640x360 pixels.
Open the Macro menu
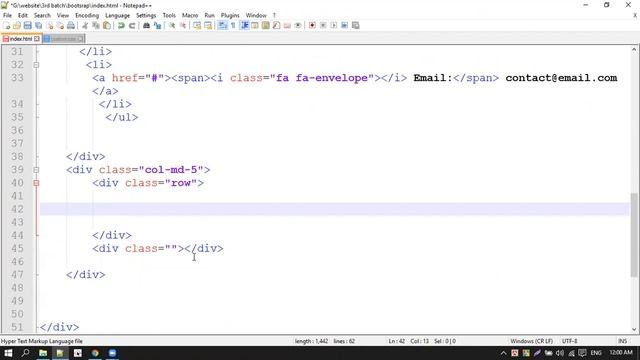click(x=190, y=15)
